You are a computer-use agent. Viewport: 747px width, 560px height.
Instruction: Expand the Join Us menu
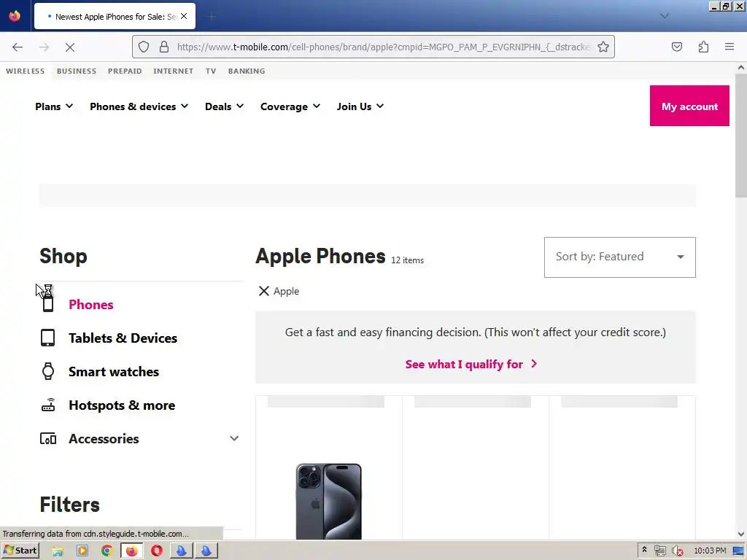(360, 106)
